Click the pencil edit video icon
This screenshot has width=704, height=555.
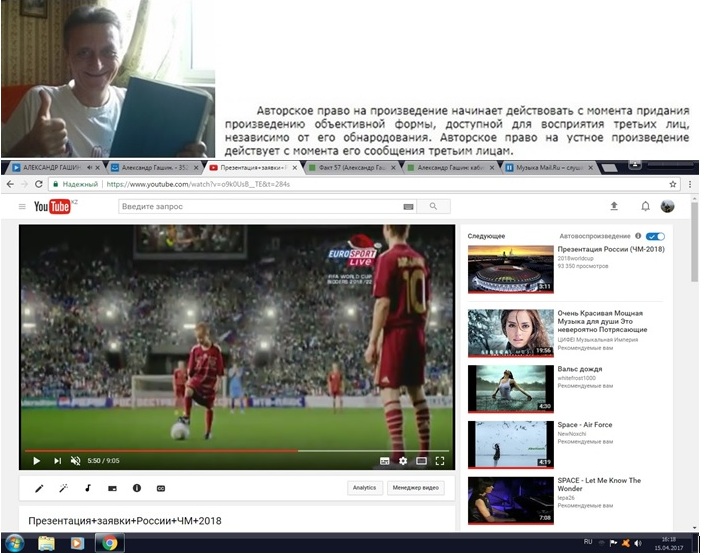point(39,488)
